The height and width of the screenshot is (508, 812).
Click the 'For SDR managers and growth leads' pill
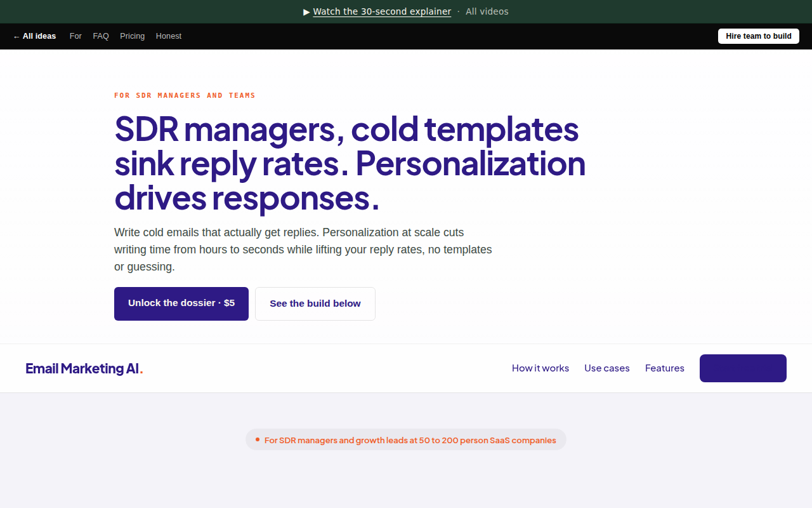(406, 439)
